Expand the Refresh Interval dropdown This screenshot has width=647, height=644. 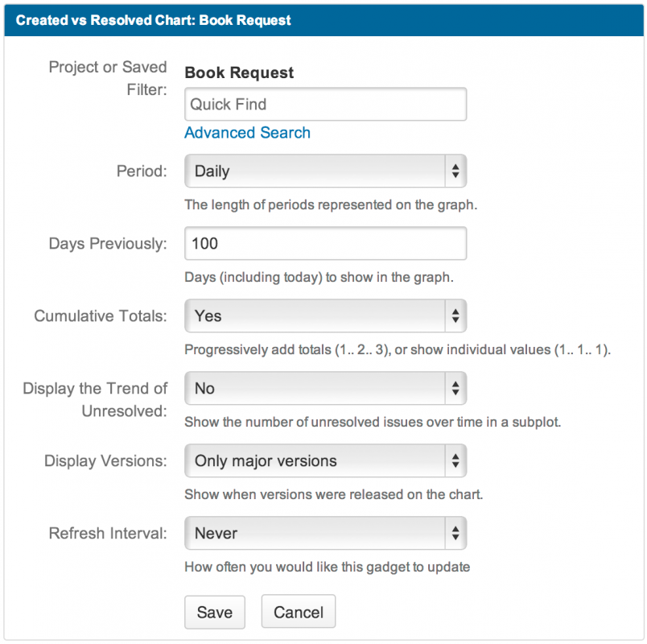tap(324, 533)
